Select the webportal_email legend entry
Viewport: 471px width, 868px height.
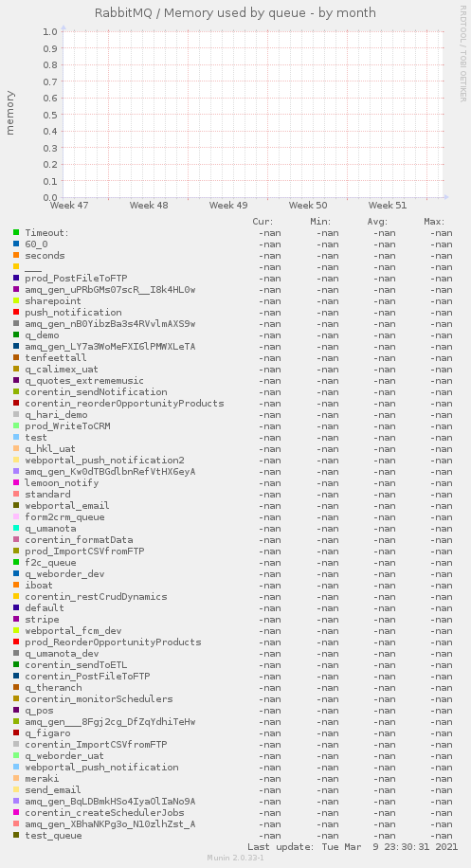click(x=67, y=505)
